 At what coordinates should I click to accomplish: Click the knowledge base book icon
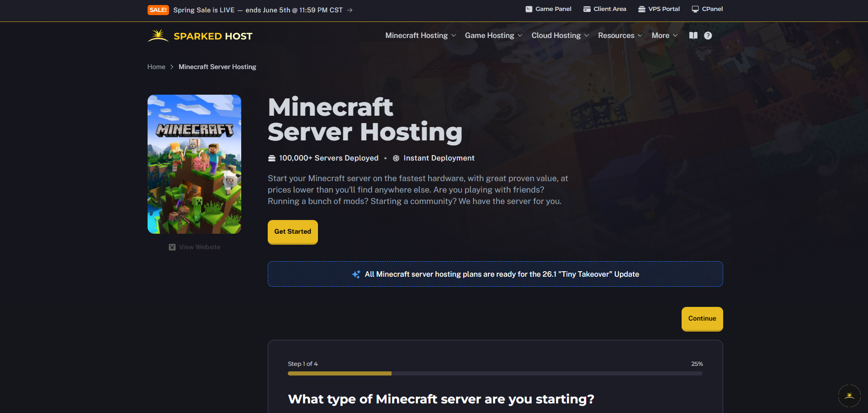pos(693,36)
